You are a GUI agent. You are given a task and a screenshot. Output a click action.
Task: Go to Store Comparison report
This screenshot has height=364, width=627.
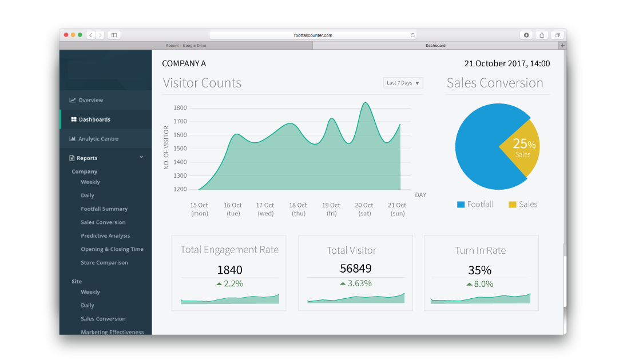point(104,263)
